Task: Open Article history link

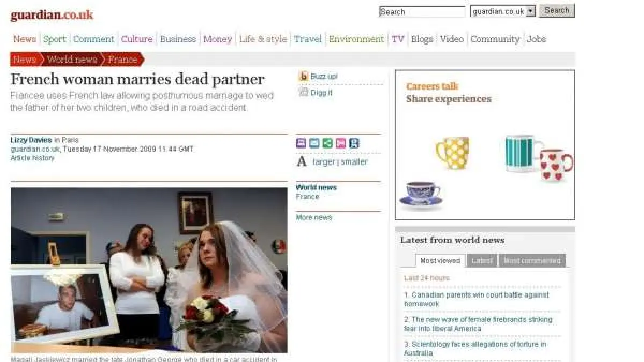Action: 32,158
